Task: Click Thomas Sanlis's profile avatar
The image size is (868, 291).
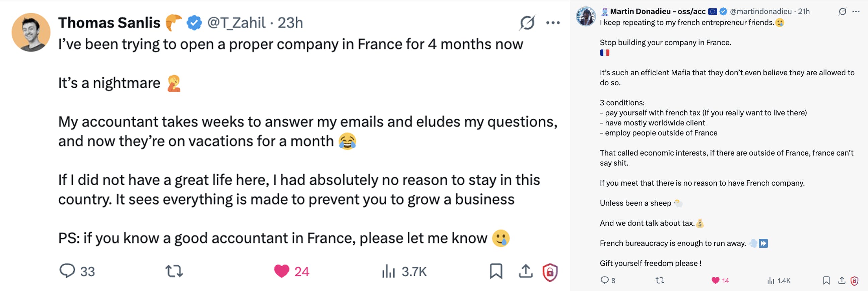Action: (x=31, y=32)
